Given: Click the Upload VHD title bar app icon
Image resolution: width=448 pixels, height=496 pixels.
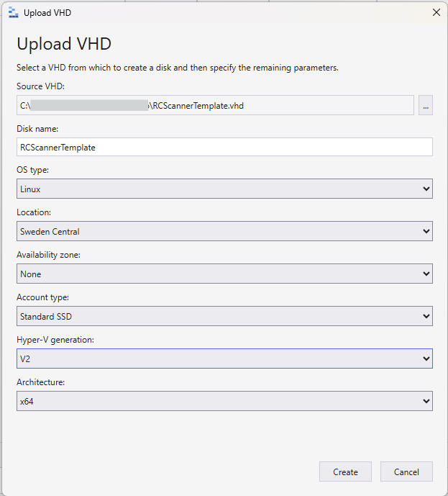Looking at the screenshot, I should (13, 13).
